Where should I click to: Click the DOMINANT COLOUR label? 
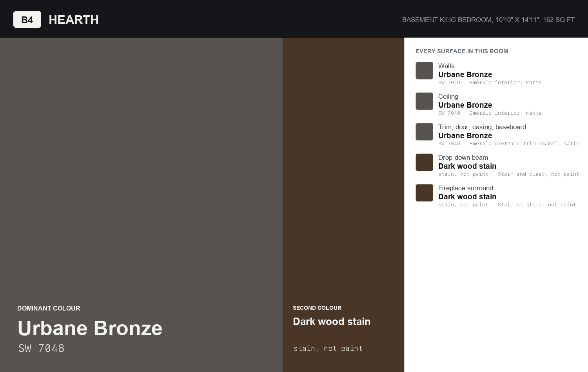point(49,308)
